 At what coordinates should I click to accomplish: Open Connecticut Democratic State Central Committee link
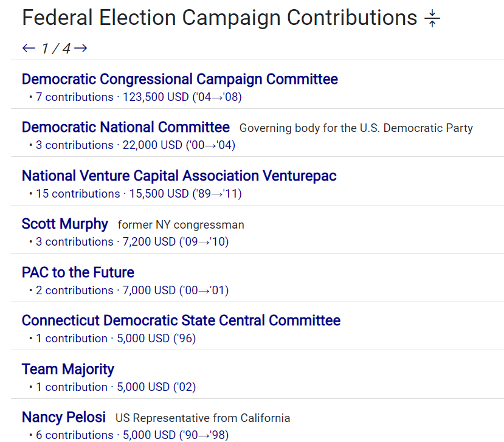pos(181,320)
